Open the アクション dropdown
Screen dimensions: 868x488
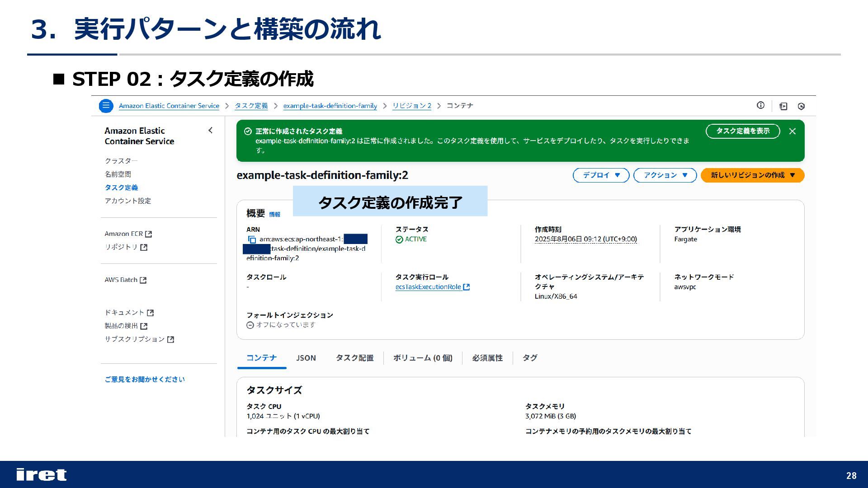(665, 175)
